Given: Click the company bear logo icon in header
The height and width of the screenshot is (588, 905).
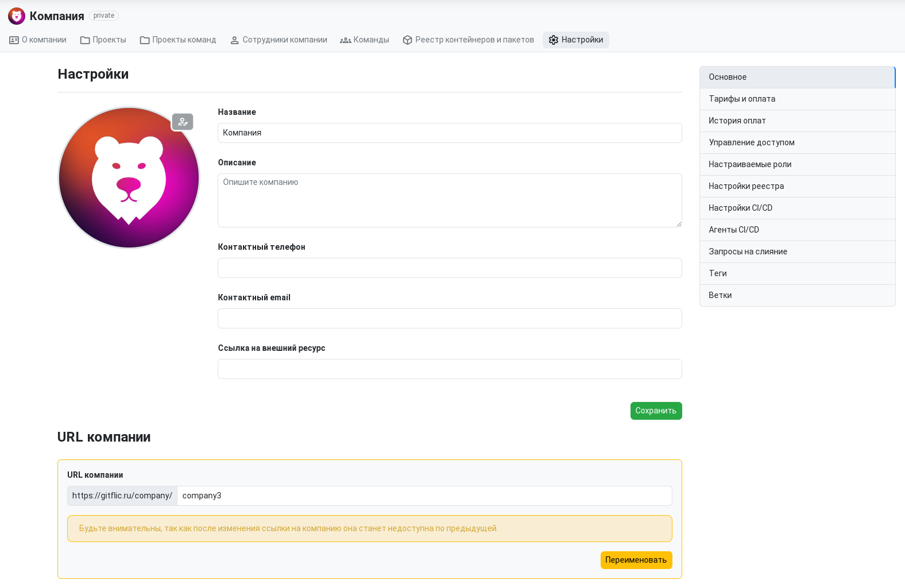Looking at the screenshot, I should (x=17, y=16).
